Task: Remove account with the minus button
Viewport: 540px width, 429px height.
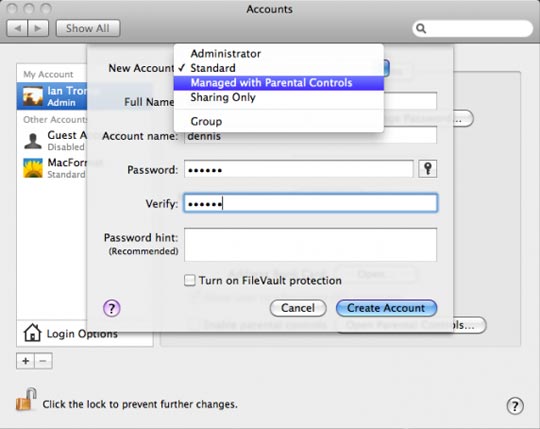Action: pyautogui.click(x=43, y=361)
